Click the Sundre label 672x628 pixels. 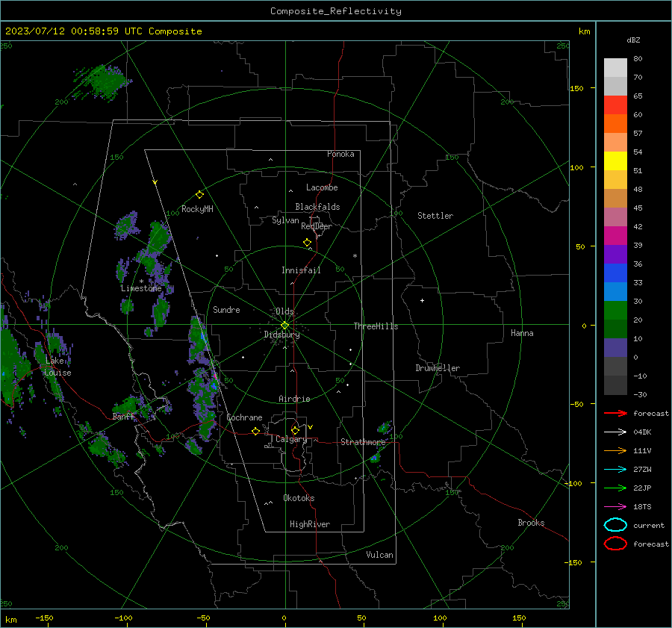coord(226,309)
